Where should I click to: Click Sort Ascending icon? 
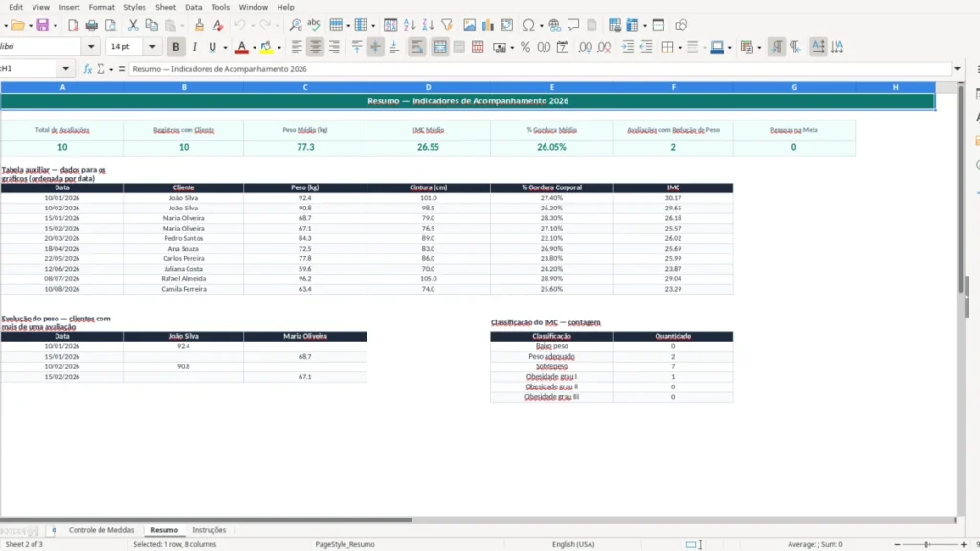click(410, 25)
